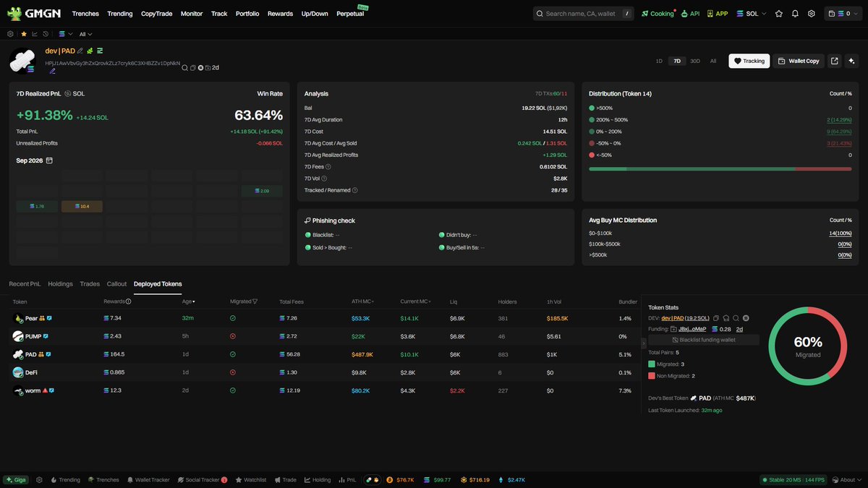Image resolution: width=868 pixels, height=488 pixels.
Task: Open Giga button in bottom bar
Action: pos(15,479)
